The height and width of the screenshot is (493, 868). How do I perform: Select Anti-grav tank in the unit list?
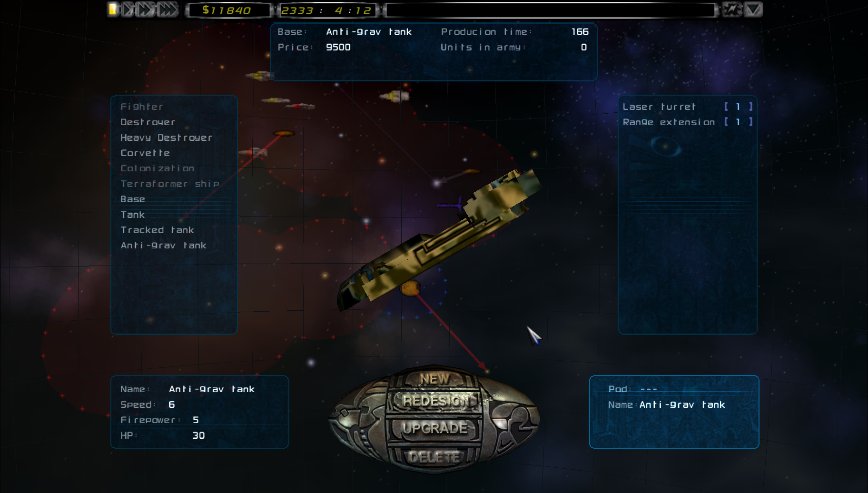pos(163,246)
